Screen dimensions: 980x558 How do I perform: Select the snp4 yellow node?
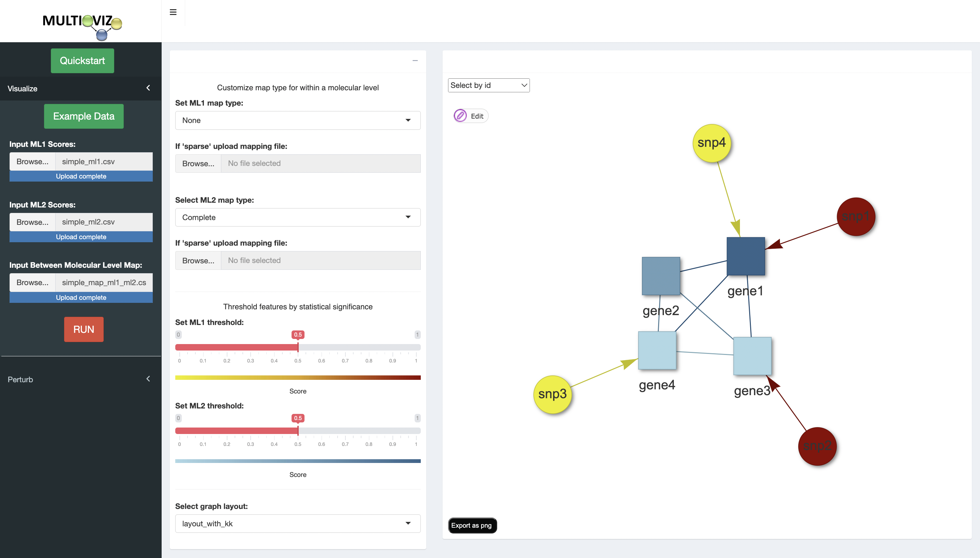(x=712, y=143)
